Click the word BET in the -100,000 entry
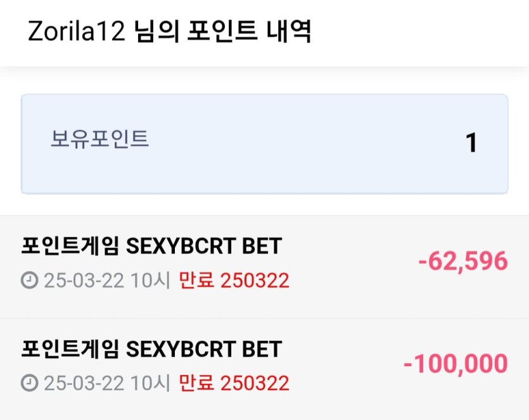The height and width of the screenshot is (420, 529). [260, 349]
